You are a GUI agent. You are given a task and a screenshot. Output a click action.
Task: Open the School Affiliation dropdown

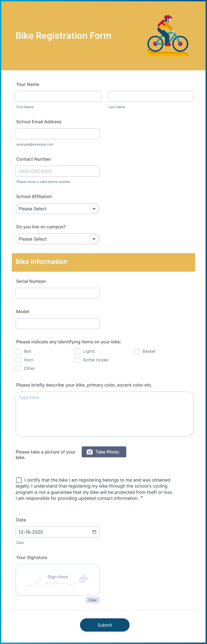pyautogui.click(x=57, y=209)
